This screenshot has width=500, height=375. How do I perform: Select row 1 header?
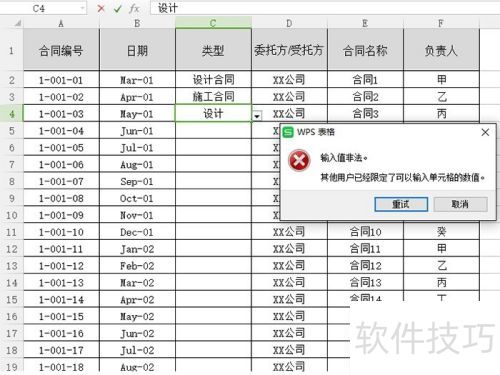coord(11,50)
